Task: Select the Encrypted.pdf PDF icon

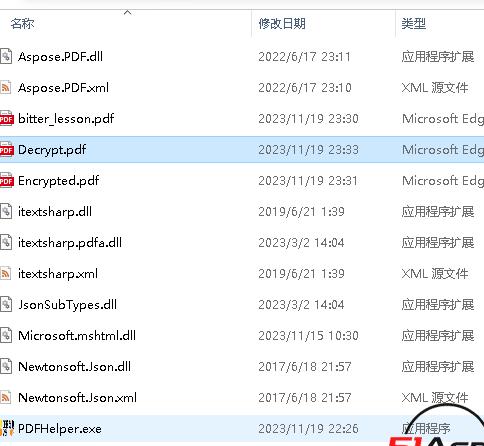Action: click(7, 180)
